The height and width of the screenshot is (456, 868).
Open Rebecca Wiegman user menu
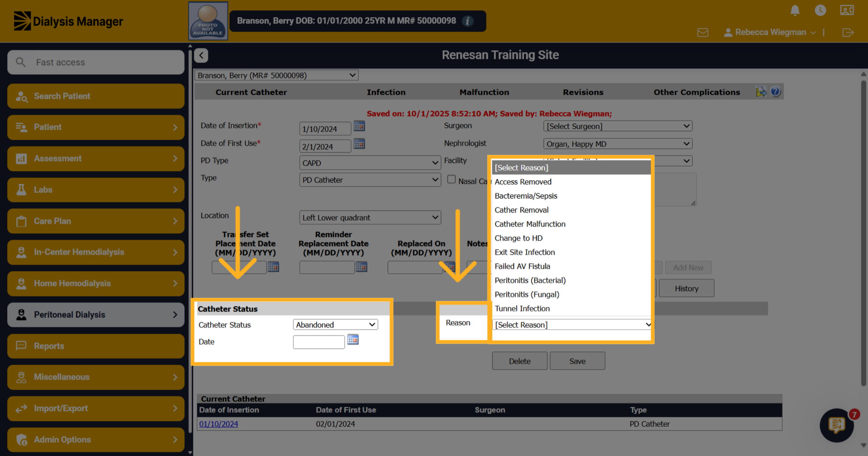[x=770, y=33]
